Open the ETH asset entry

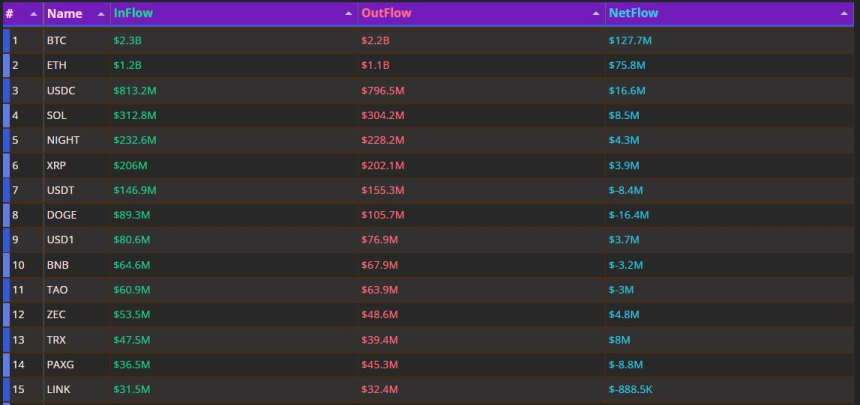pyautogui.click(x=56, y=65)
